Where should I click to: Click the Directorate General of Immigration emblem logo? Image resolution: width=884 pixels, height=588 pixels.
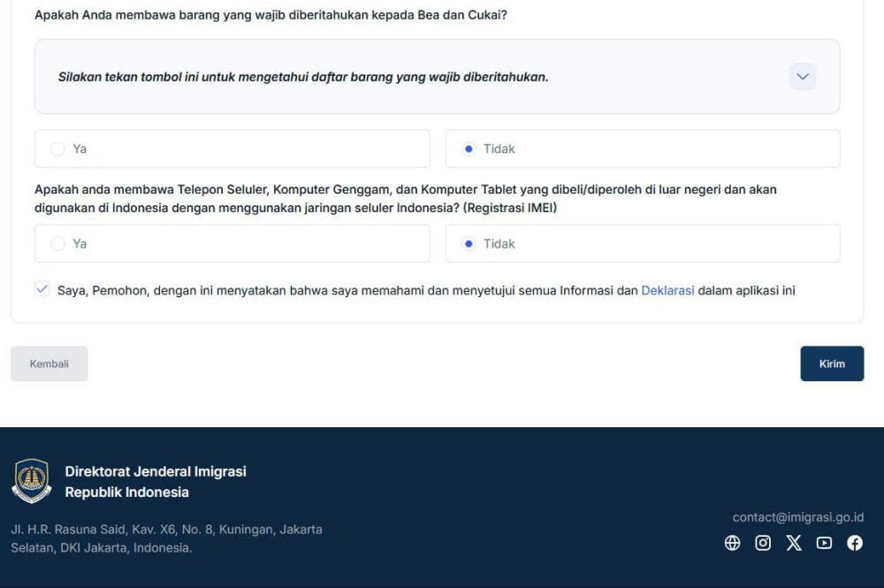32,481
